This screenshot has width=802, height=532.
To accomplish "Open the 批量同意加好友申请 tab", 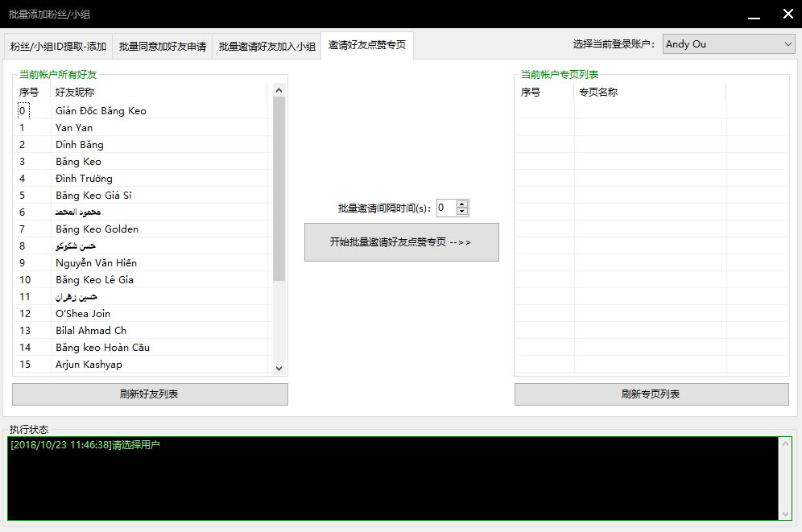I will click(163, 47).
